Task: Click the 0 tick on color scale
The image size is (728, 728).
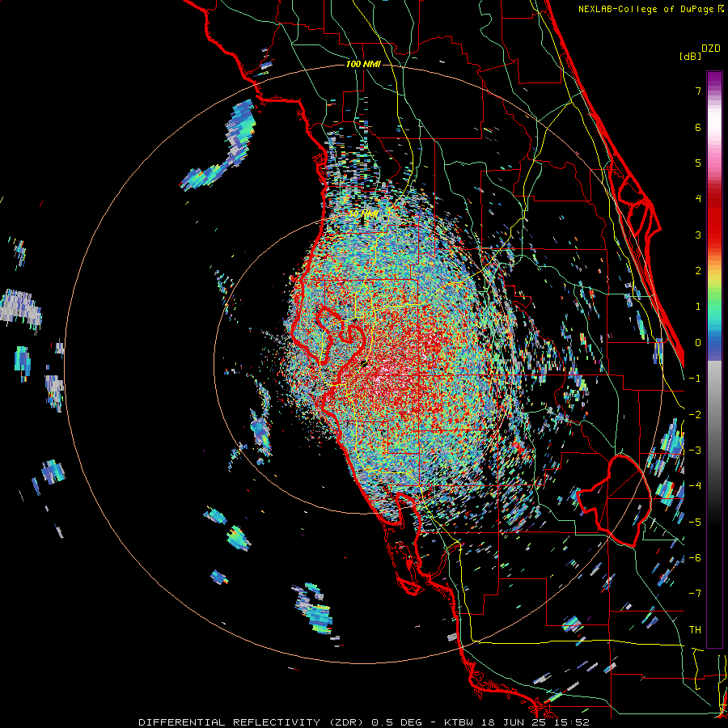Action: tap(698, 343)
